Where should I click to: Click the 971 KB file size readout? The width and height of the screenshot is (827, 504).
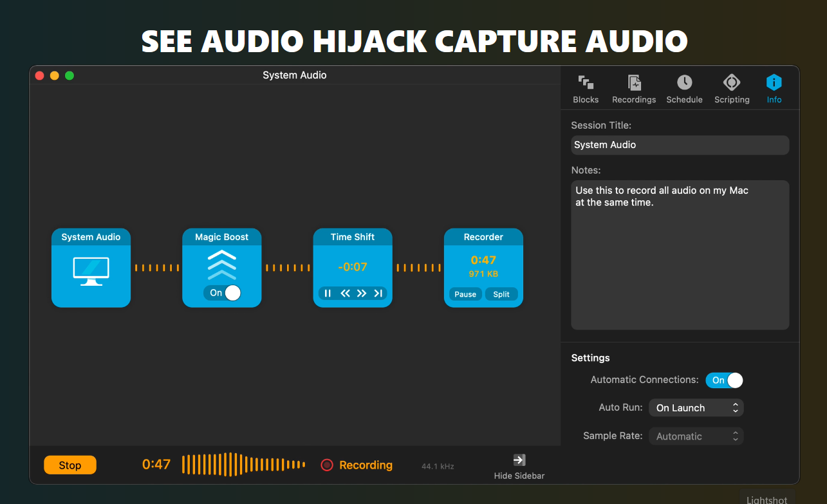(x=483, y=274)
